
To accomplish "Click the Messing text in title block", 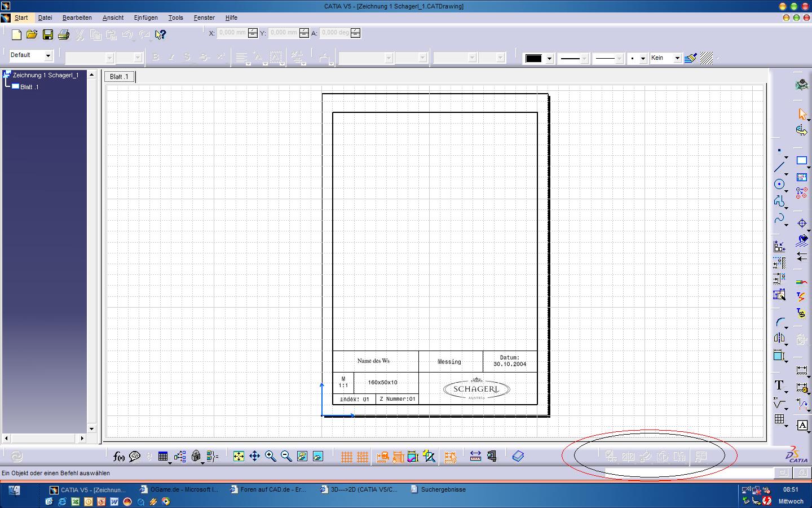I will coord(449,362).
